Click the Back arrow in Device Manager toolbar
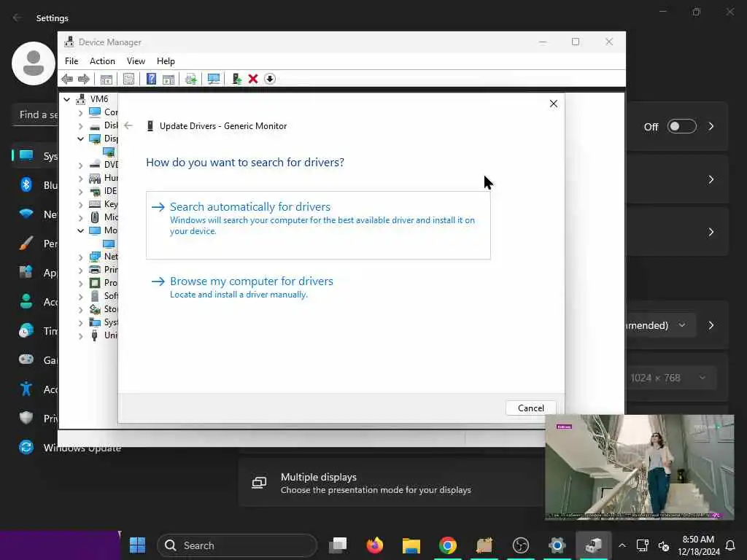This screenshot has height=560, width=747. (x=67, y=79)
